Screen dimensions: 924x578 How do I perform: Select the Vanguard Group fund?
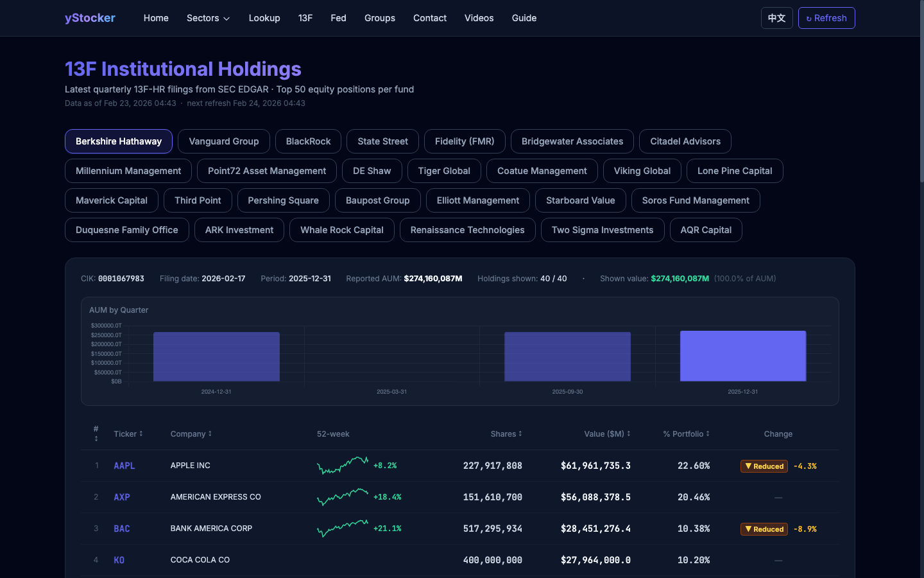[x=223, y=141]
